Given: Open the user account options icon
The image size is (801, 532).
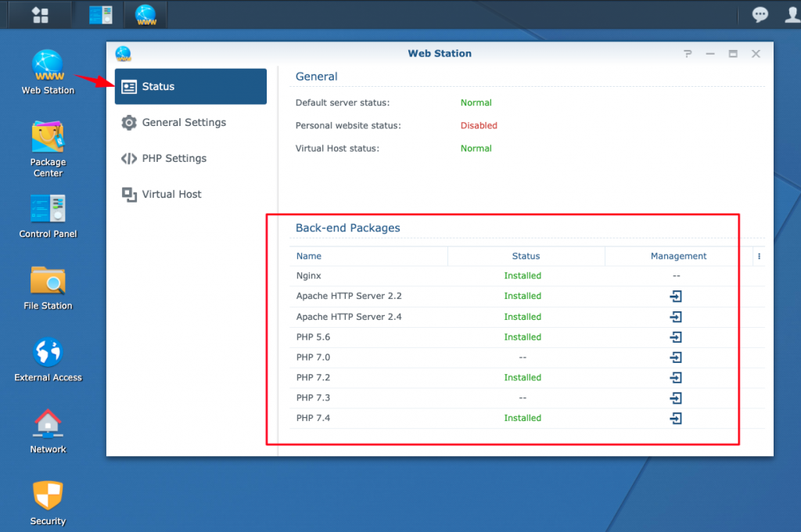Looking at the screenshot, I should pyautogui.click(x=792, y=14).
